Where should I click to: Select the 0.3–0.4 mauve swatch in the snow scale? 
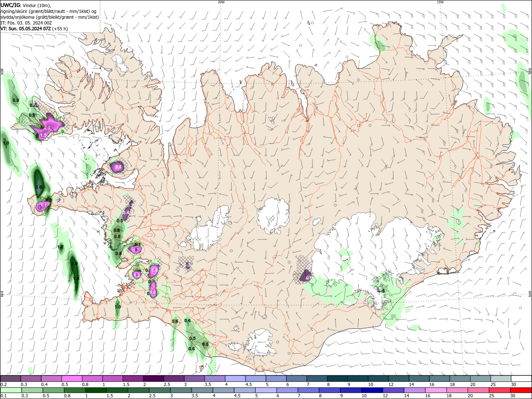click(31, 379)
